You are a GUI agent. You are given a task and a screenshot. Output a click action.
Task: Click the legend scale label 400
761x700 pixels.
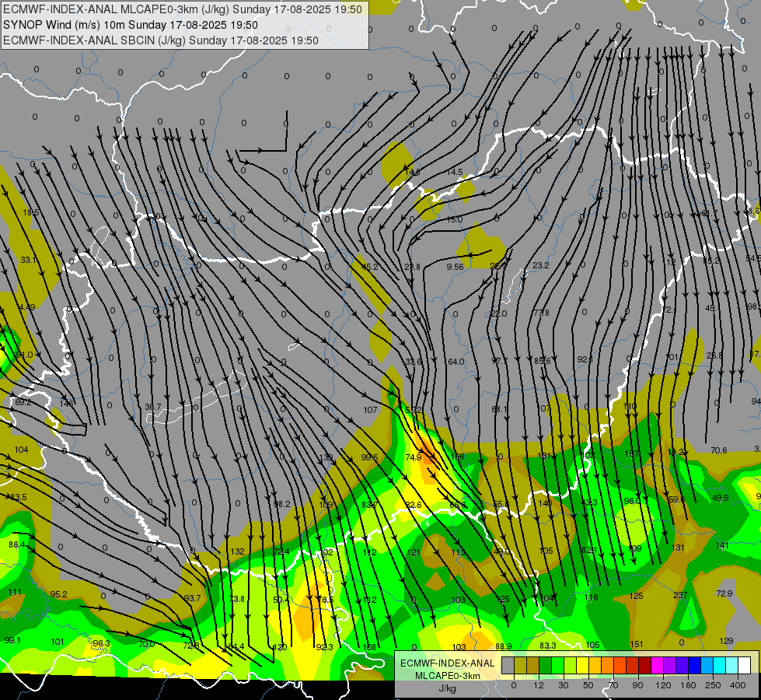pos(738,685)
